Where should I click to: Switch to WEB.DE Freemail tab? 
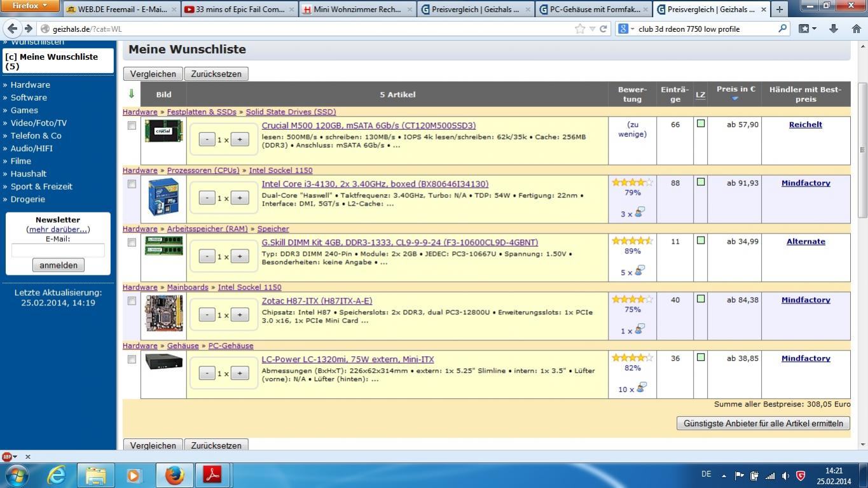[x=120, y=10]
